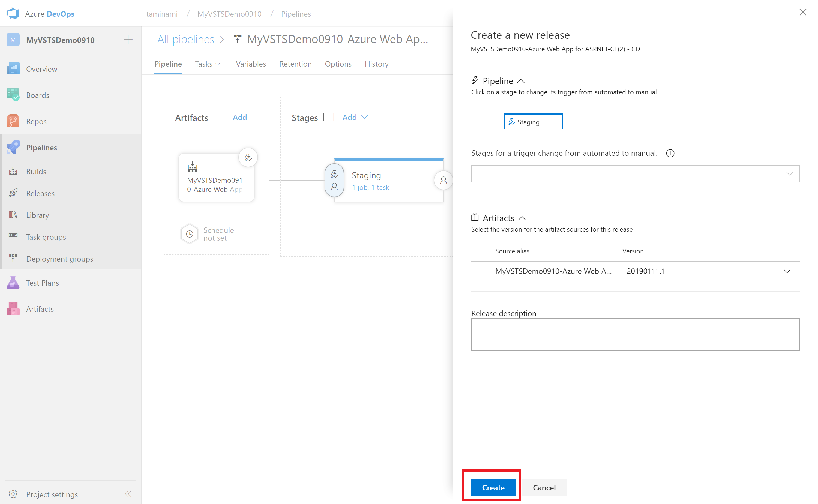Switch to the Variables tab
Image resolution: width=818 pixels, height=504 pixels.
pos(251,64)
